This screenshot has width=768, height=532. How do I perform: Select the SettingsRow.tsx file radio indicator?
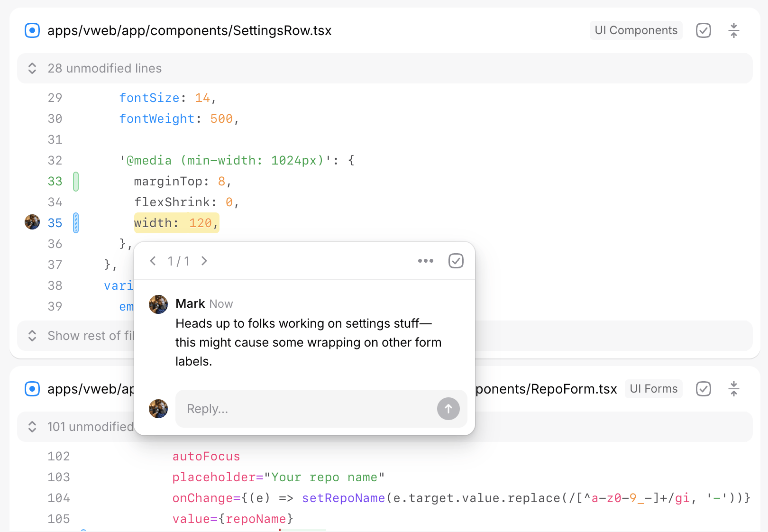(32, 30)
